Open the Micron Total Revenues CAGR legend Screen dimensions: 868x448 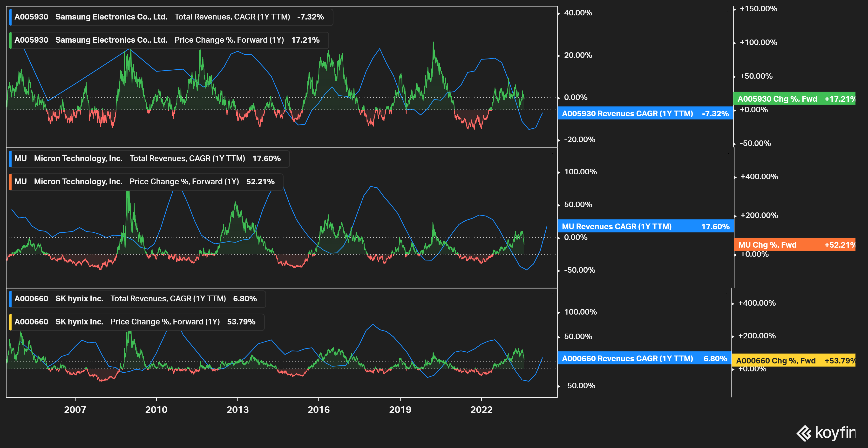coord(149,159)
